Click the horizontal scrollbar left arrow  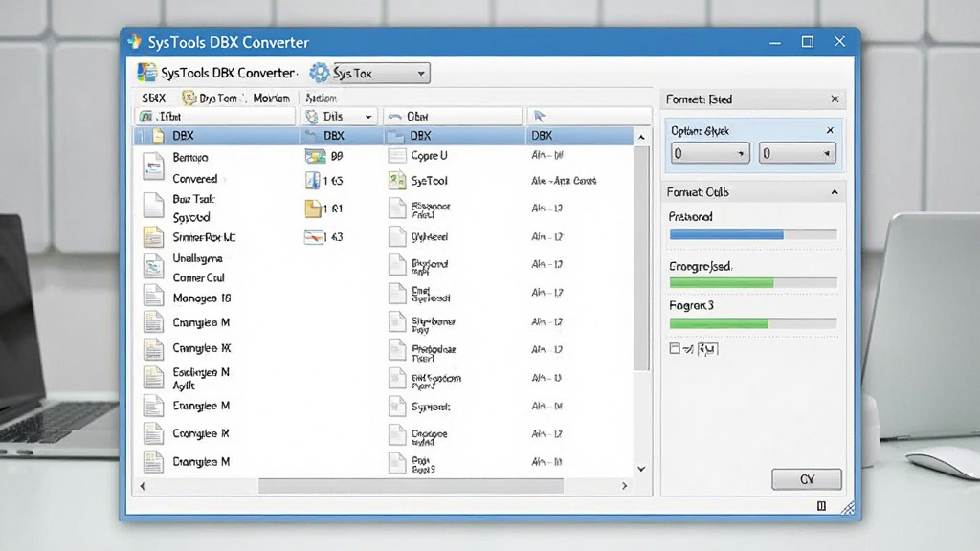pyautogui.click(x=143, y=485)
